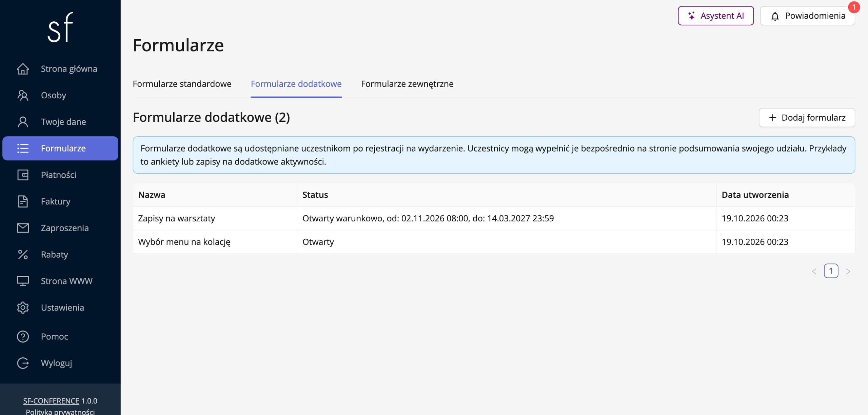Click the percent icon beside Rabaty

click(23, 255)
